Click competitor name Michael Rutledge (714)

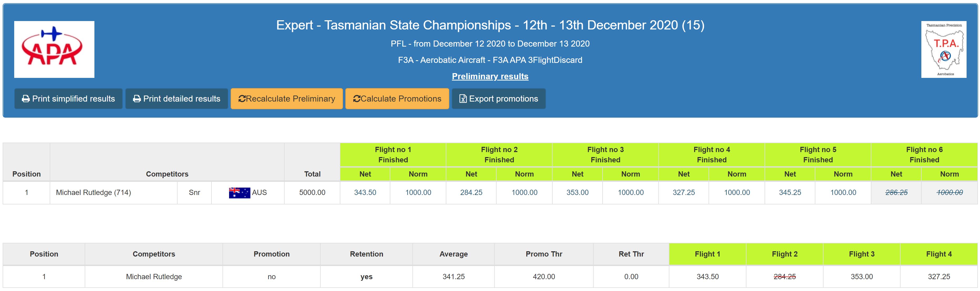coord(94,193)
